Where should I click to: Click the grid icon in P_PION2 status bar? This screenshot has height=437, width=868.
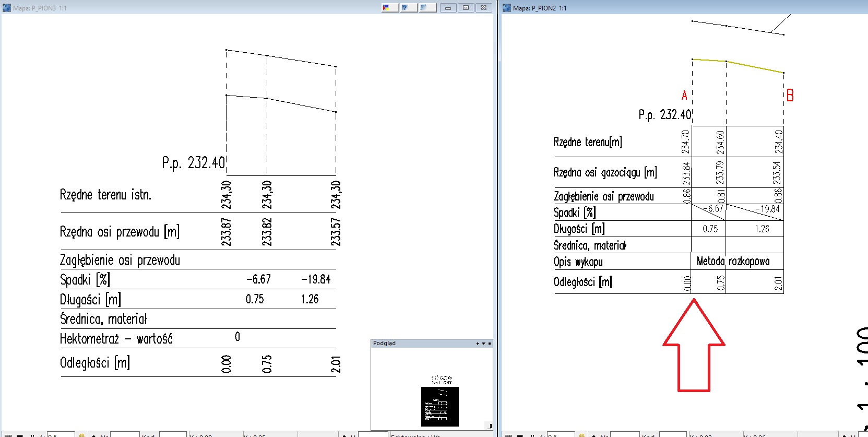click(x=508, y=435)
